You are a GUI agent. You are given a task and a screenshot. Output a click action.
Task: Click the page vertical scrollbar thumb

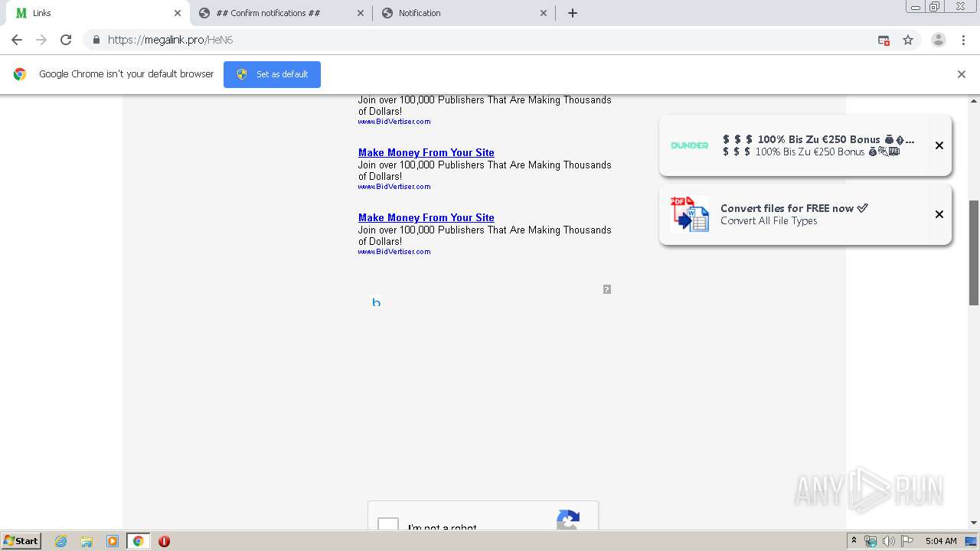click(x=974, y=253)
